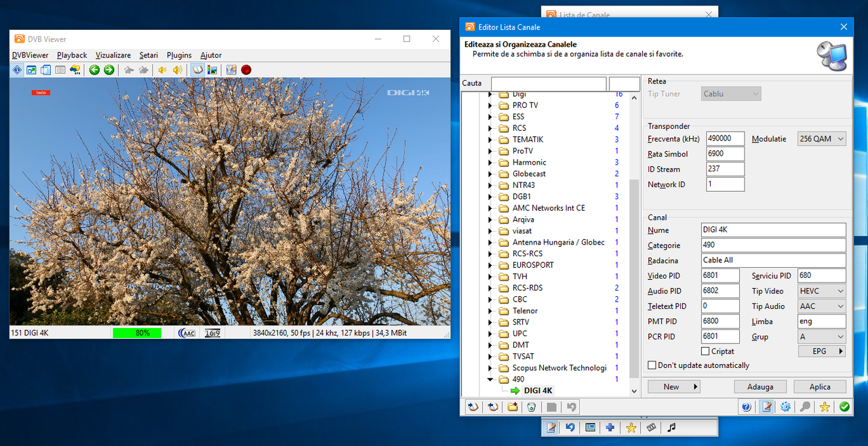Open the tools settings icon in DVB Viewer toolbar
Image resolution: width=868 pixels, height=446 pixels.
point(231,70)
